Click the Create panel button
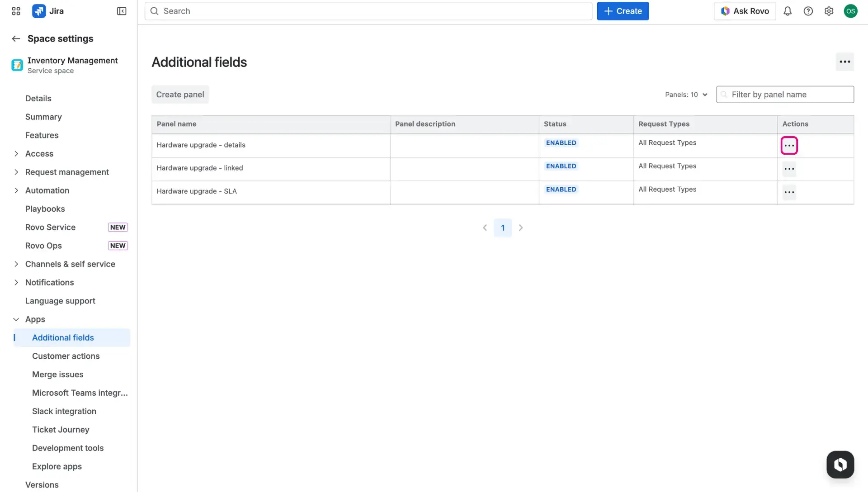This screenshot has width=868, height=493. [180, 94]
